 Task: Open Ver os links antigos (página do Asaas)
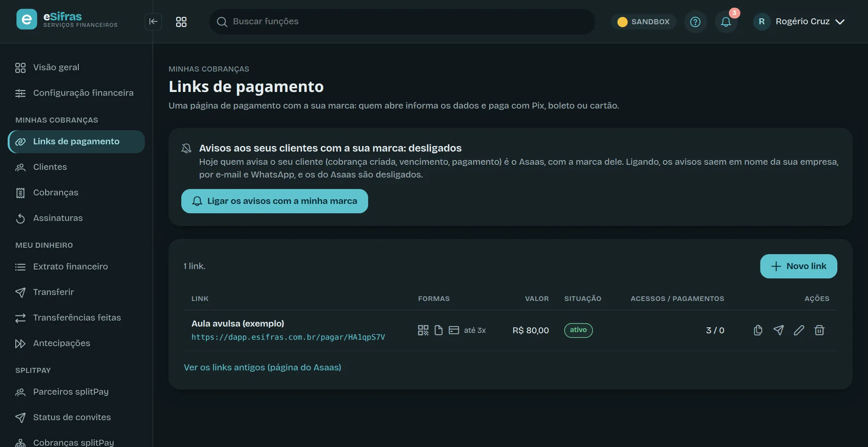263,367
